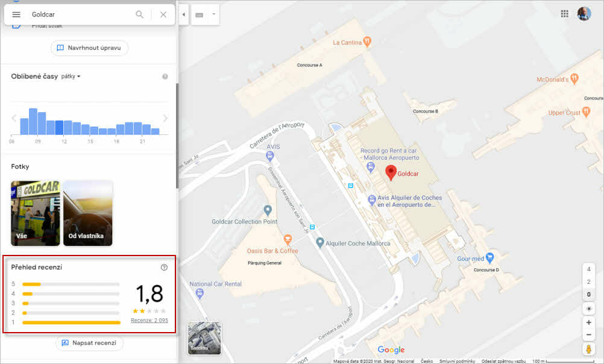The image size is (604, 364).
Task: Click the McDonald's restaurant marker
Action: [x=574, y=78]
